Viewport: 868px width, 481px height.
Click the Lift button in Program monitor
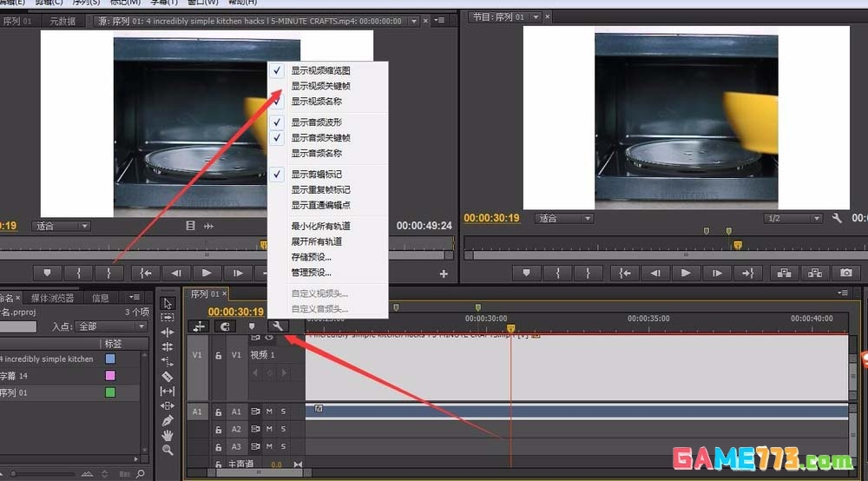(x=784, y=273)
